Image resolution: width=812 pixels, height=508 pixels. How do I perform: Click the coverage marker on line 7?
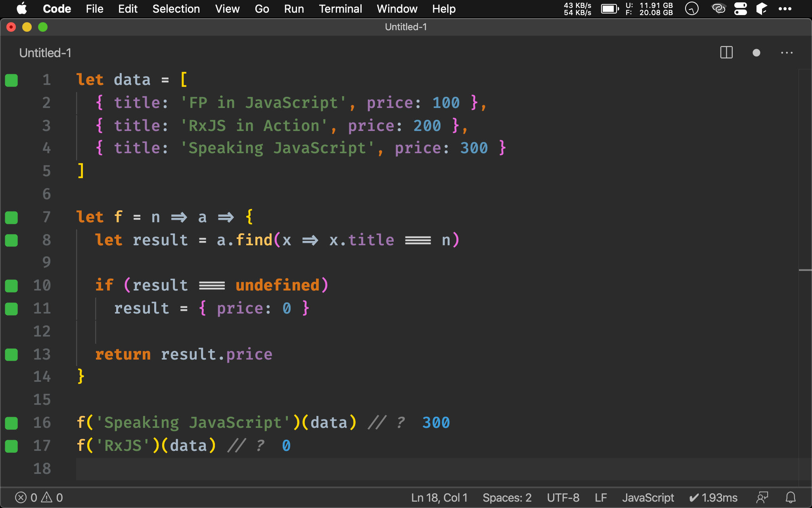click(11, 217)
